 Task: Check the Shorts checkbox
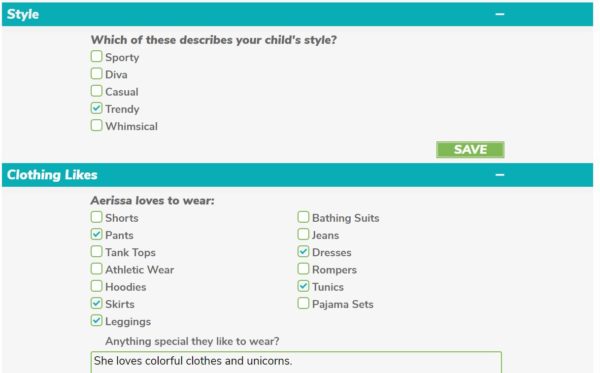pos(96,217)
